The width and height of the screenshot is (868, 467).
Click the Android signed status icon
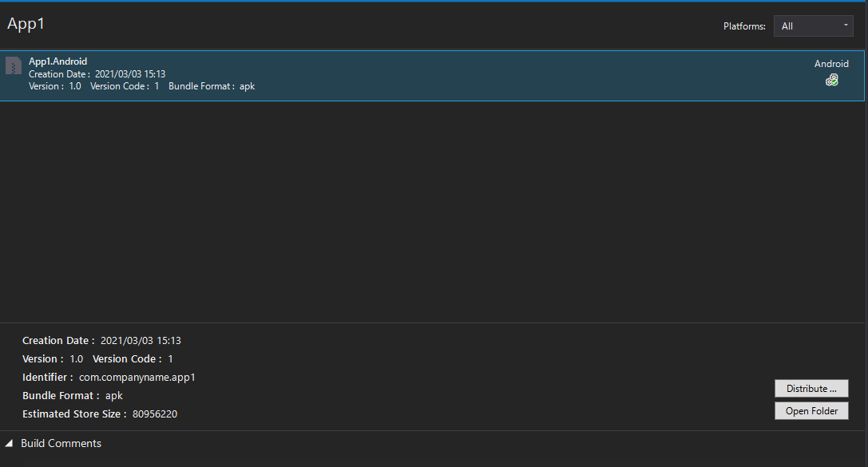pyautogui.click(x=831, y=81)
